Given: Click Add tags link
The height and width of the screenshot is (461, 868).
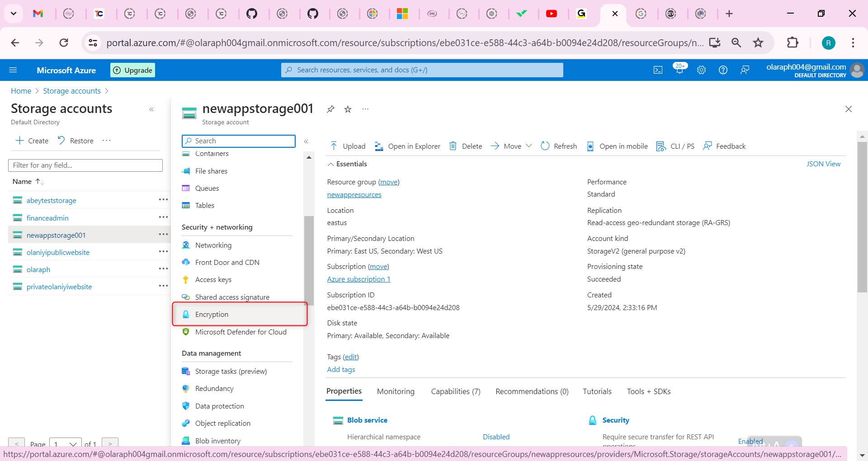Looking at the screenshot, I should click(x=341, y=370).
